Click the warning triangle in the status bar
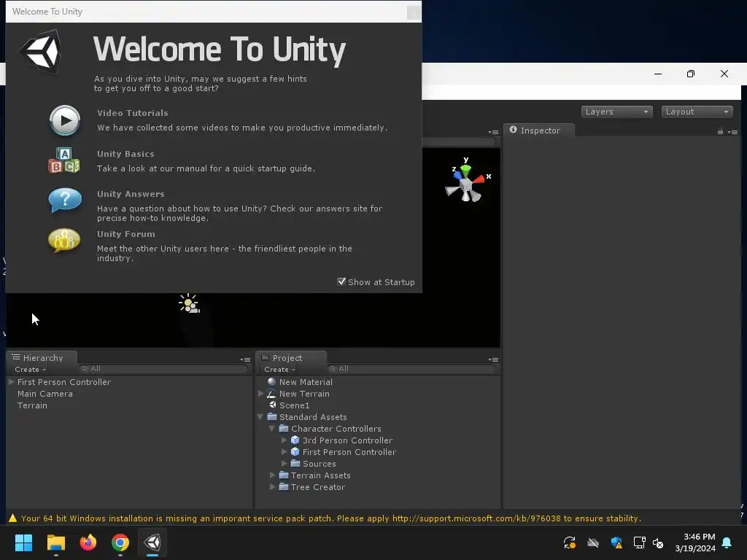This screenshot has height=560, width=747. point(13,518)
